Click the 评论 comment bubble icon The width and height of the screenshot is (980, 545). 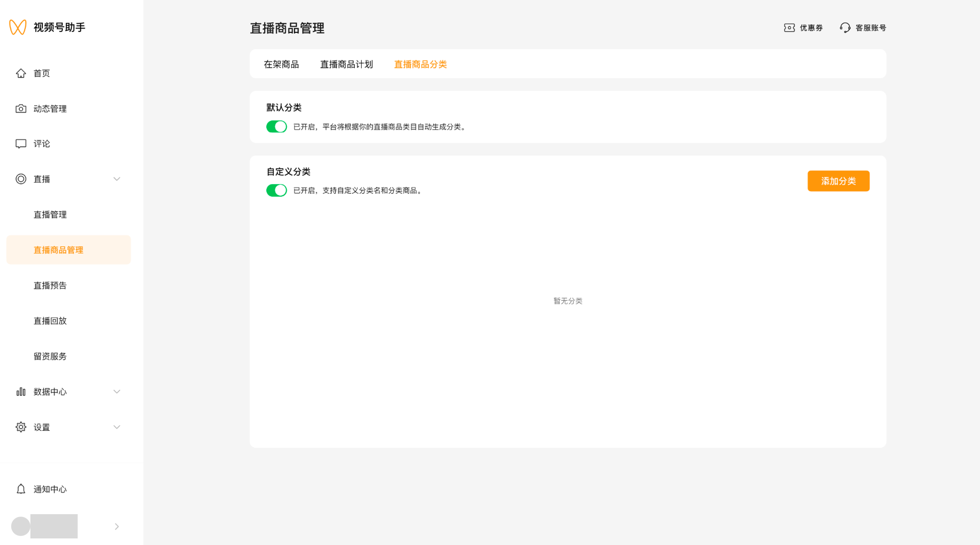click(x=21, y=143)
